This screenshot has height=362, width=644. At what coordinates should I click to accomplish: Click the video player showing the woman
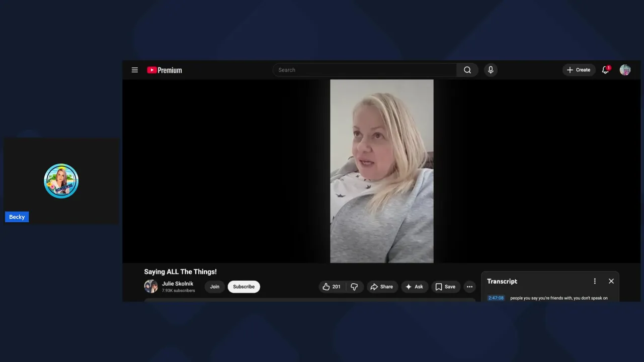pyautogui.click(x=381, y=171)
